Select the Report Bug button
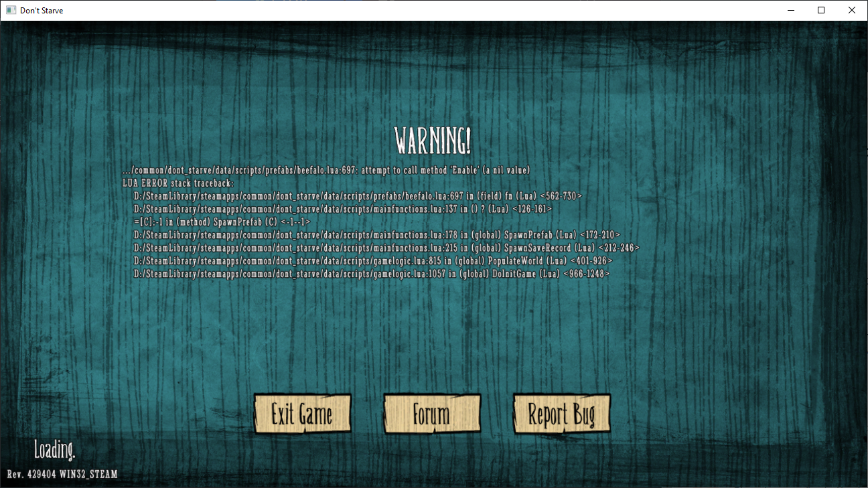 pos(562,414)
